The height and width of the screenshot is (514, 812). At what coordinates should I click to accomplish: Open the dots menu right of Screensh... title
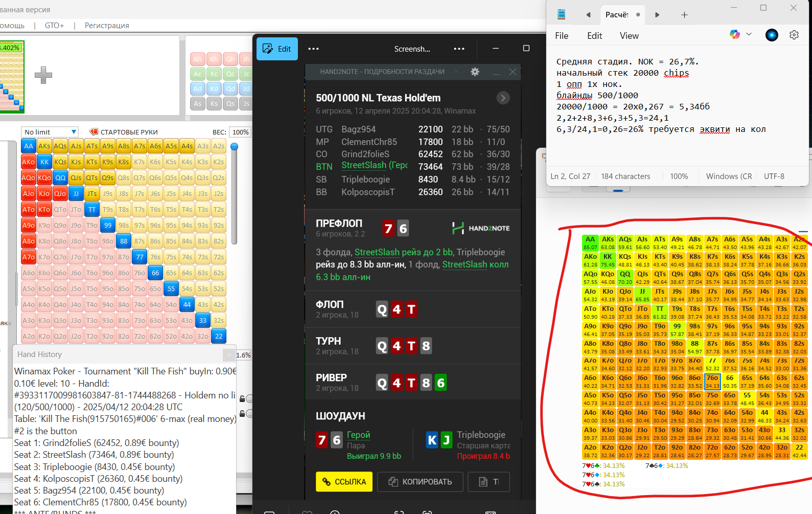[459, 49]
